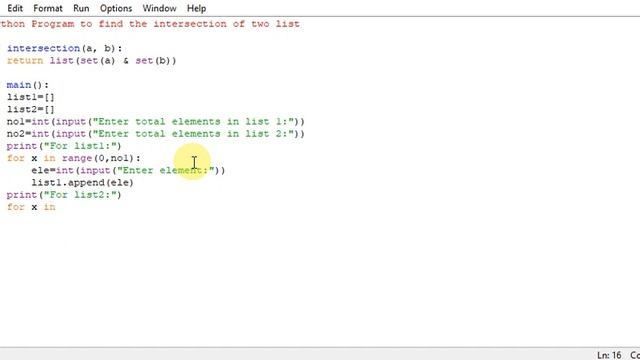This screenshot has width=640, height=360.
Task: Click the 'for x in range(0,no1):' line
Action: (x=73, y=158)
